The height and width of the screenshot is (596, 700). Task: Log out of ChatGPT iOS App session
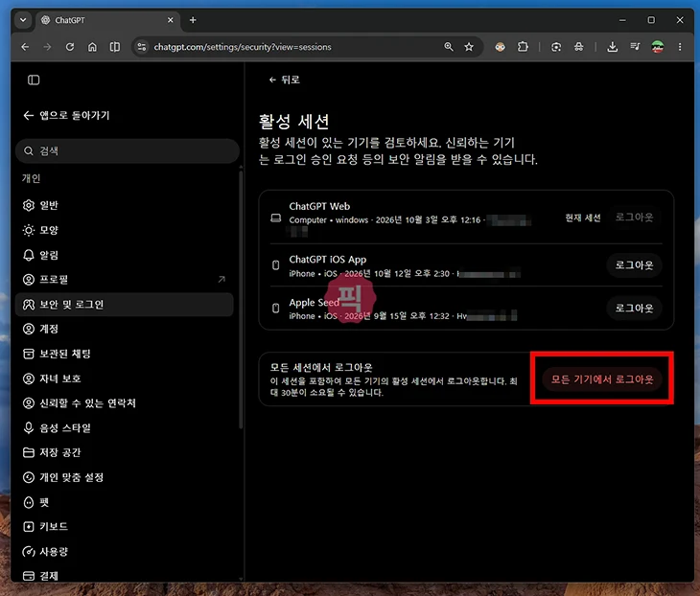(x=634, y=265)
